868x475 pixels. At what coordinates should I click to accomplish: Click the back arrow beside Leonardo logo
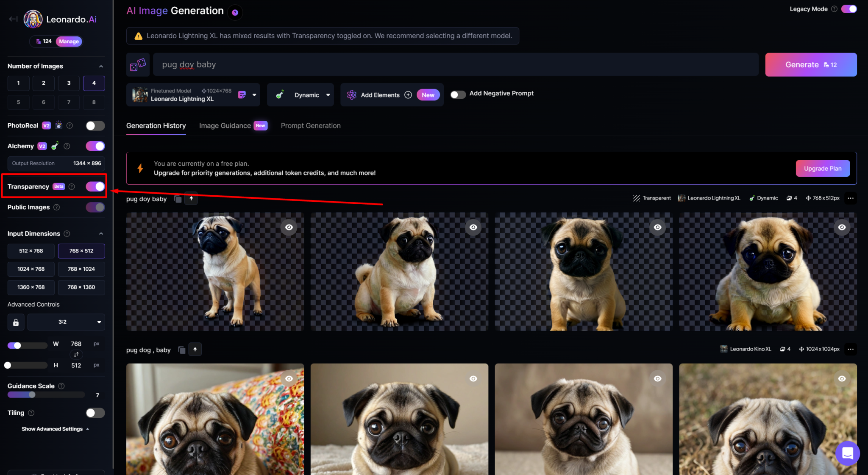pyautogui.click(x=13, y=19)
